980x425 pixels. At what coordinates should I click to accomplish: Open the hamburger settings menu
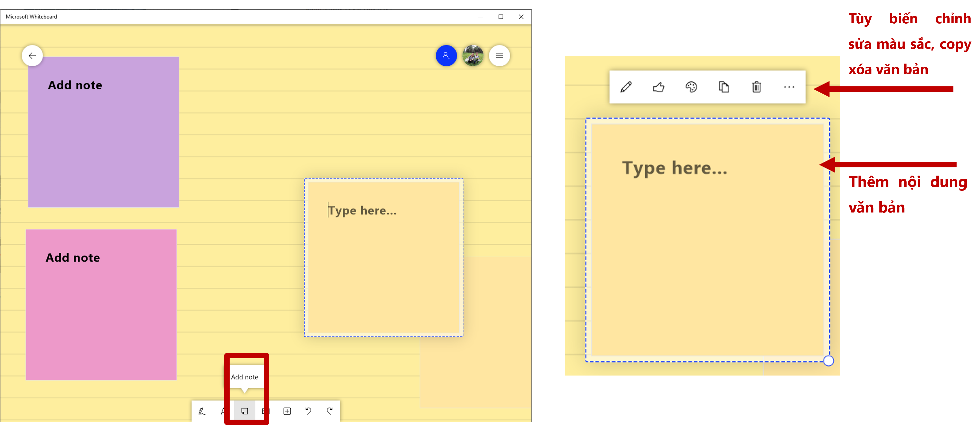(499, 56)
